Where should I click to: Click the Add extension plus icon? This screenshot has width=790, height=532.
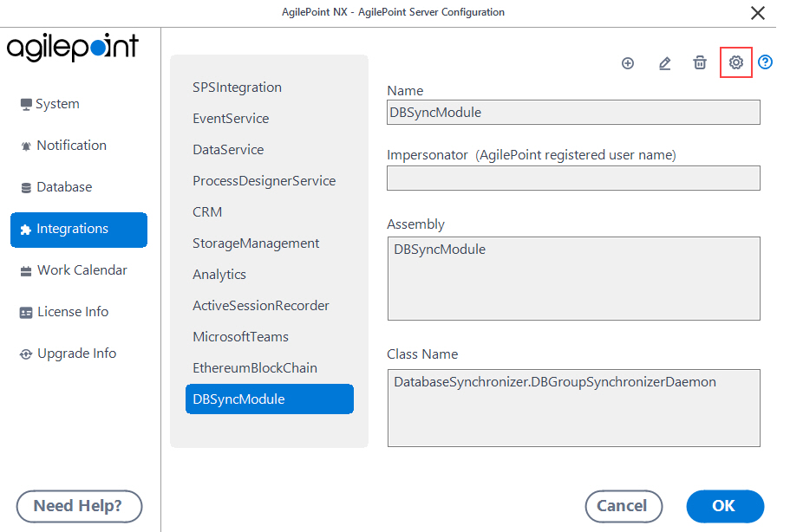coord(627,63)
